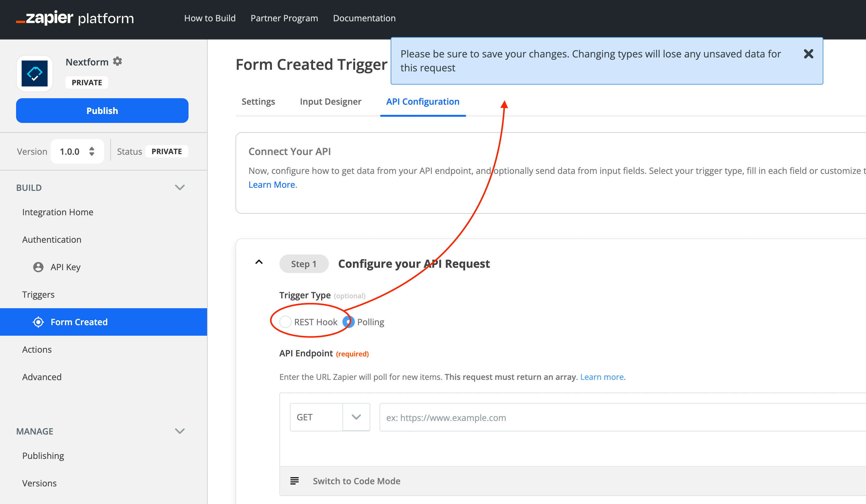Follow Learn more link under API Endpoint
The image size is (866, 504).
tap(602, 377)
